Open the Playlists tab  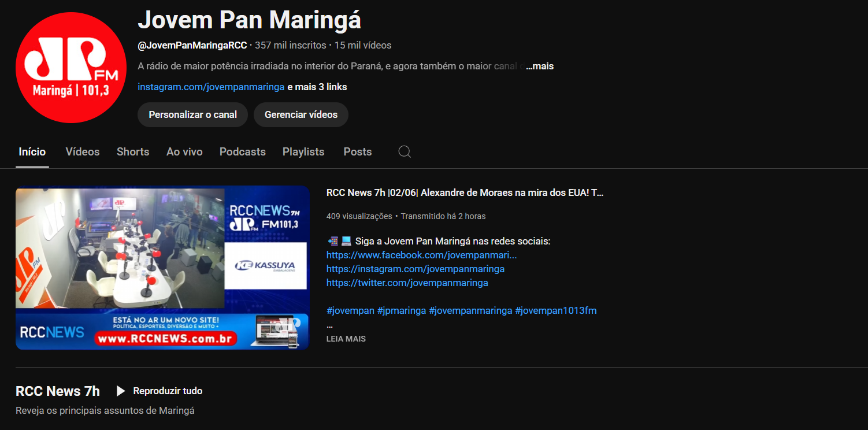coord(303,152)
